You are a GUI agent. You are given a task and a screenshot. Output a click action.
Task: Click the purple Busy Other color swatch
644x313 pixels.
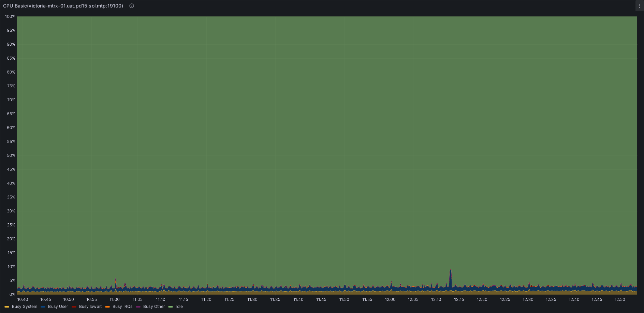pyautogui.click(x=138, y=307)
